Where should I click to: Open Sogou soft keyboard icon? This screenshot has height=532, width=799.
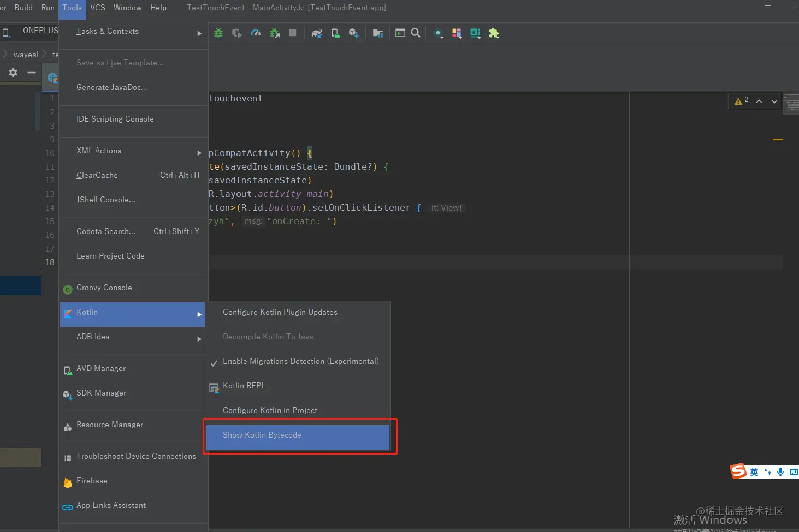pos(794,472)
